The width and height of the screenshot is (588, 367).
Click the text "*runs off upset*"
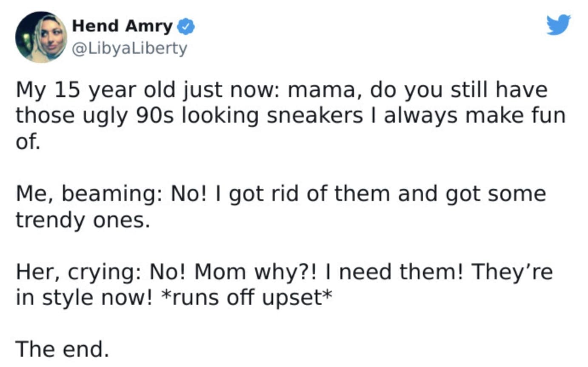246,297
